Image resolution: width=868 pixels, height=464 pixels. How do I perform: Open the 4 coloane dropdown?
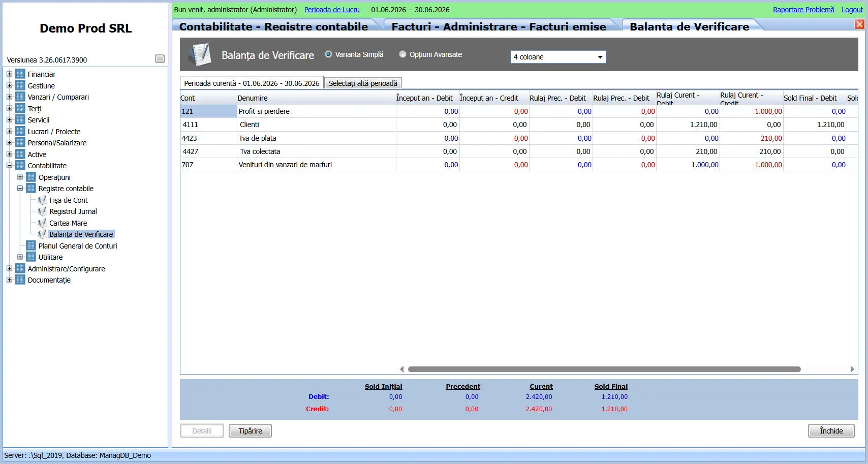pyautogui.click(x=558, y=57)
